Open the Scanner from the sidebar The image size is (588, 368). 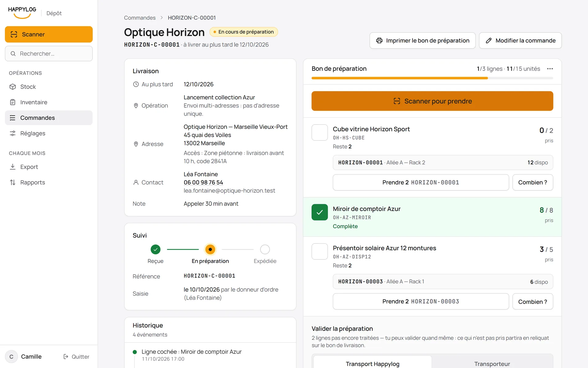click(49, 34)
